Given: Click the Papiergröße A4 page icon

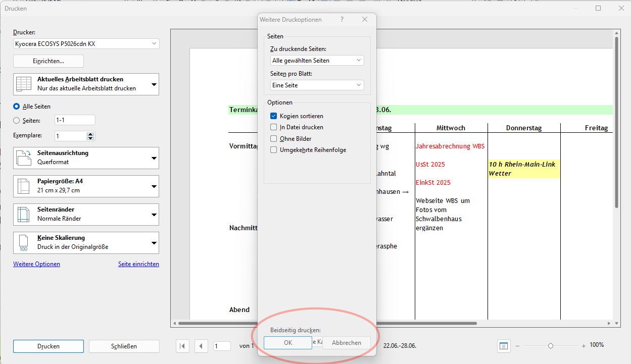Looking at the screenshot, I should pos(24,186).
